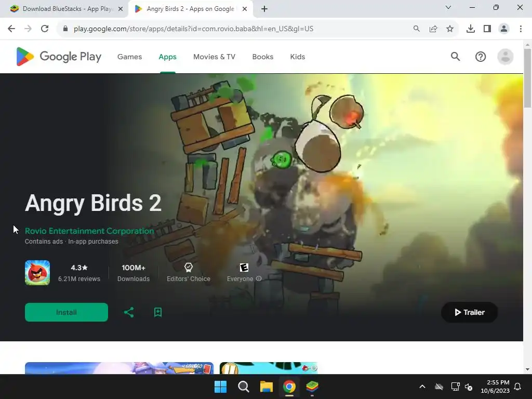Go back in the browser
The width and height of the screenshot is (532, 399).
(x=11, y=29)
